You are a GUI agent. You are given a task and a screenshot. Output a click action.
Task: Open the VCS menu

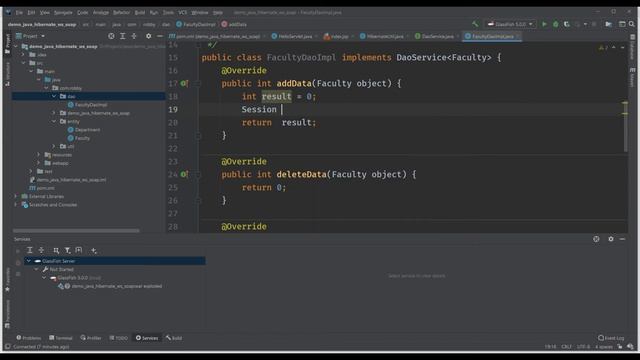coord(182,13)
